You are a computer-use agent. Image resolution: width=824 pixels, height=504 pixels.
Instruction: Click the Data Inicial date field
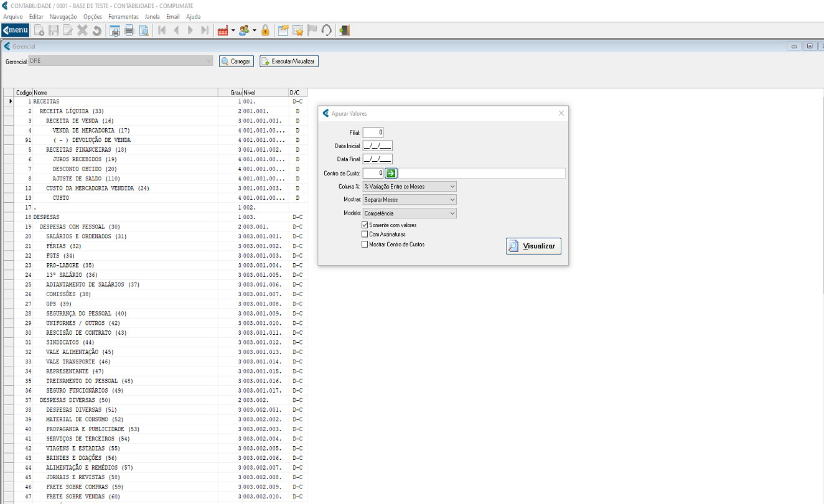(377, 146)
